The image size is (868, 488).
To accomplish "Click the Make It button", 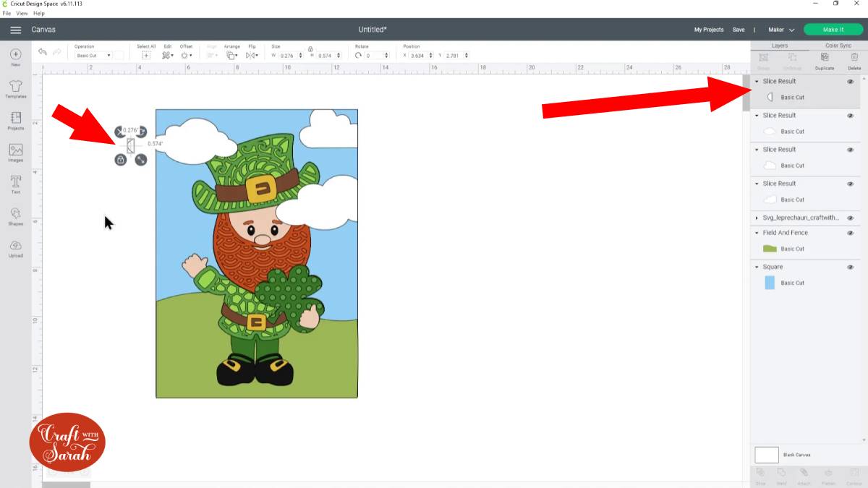I will tap(833, 30).
